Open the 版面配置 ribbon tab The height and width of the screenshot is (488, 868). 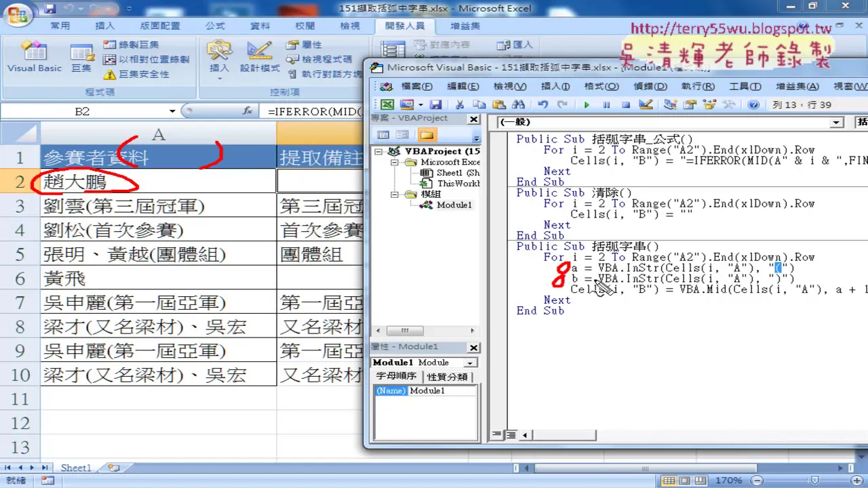[x=160, y=26]
